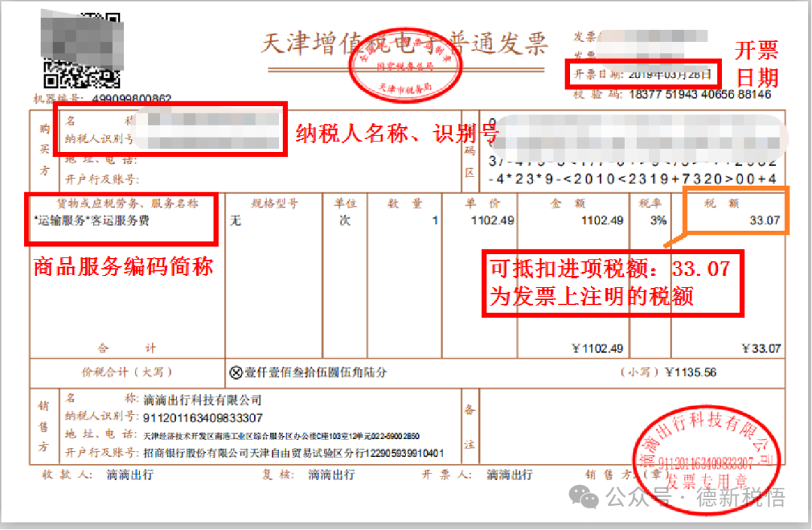Select 滴滴出行 next to 开票人
The image size is (812, 530).
coord(510,474)
